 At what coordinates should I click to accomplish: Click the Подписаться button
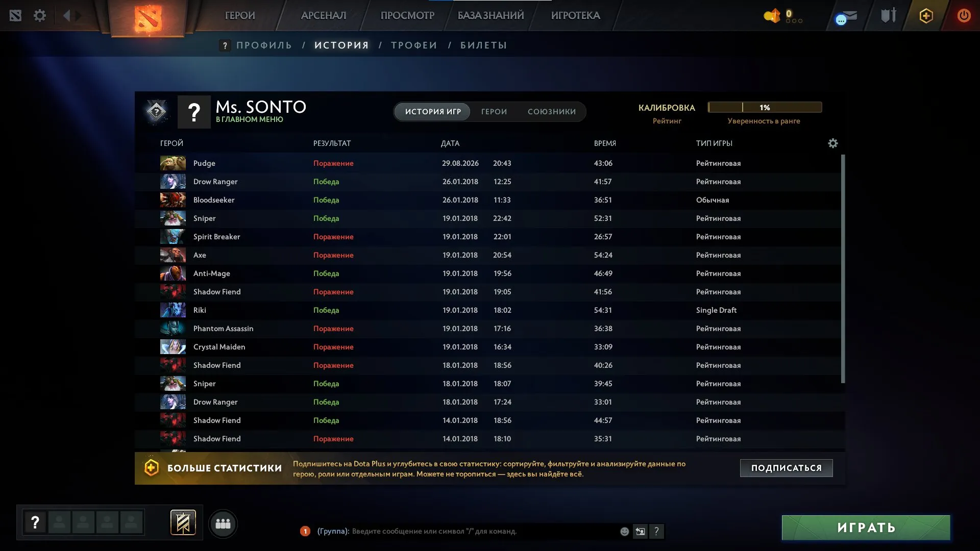click(787, 468)
